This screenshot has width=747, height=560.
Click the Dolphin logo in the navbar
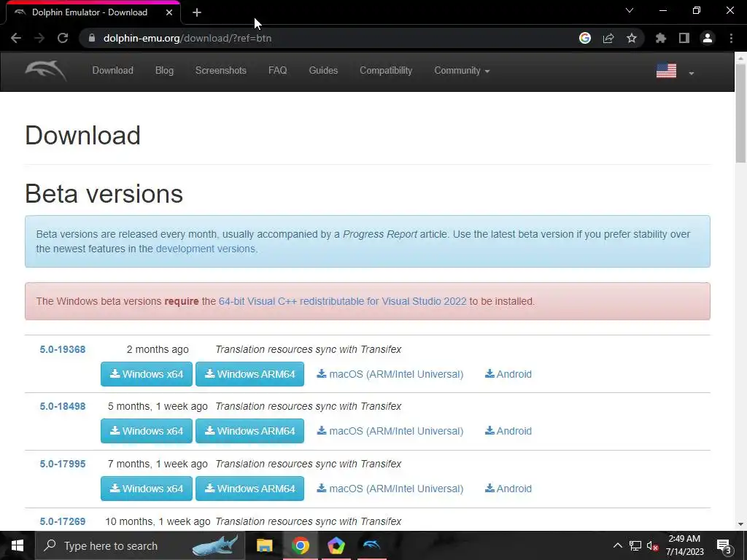point(46,71)
